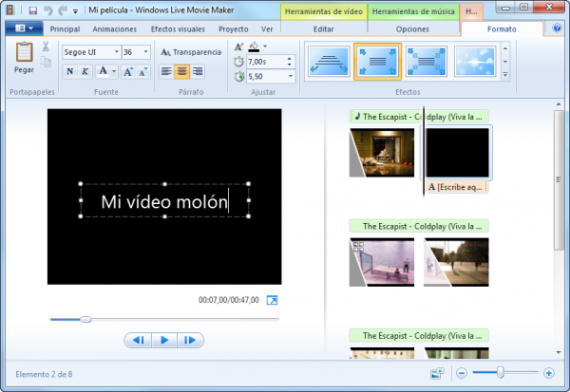Click the edit text icon in Ajustar
Viewport: 570px width, 392px height.
click(238, 47)
